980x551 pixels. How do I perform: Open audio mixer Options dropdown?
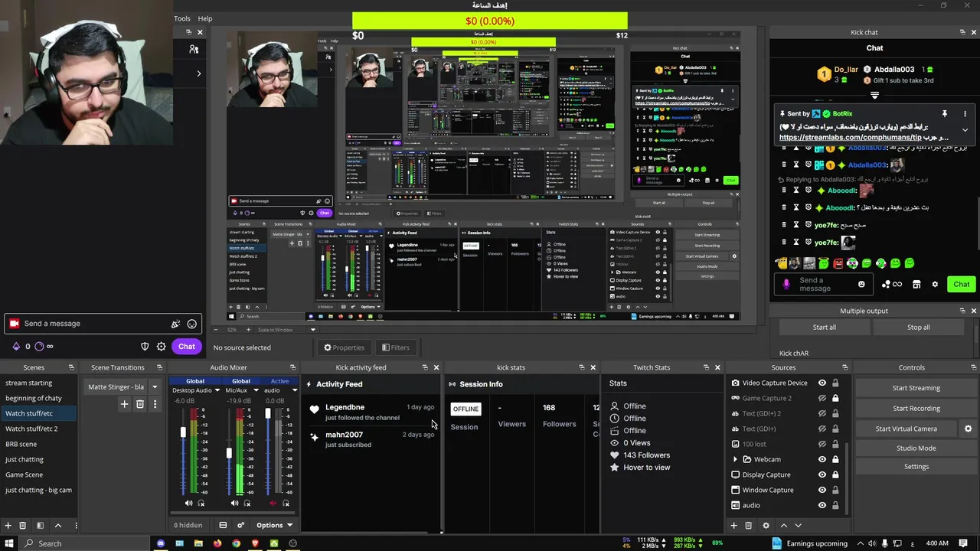click(x=274, y=525)
